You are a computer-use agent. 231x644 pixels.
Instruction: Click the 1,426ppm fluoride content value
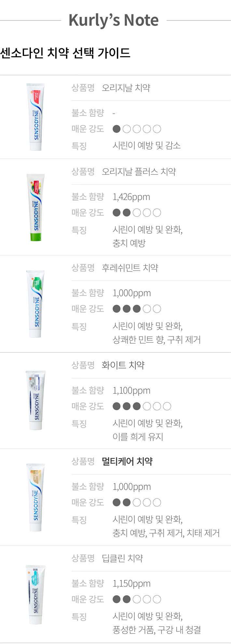tap(131, 197)
